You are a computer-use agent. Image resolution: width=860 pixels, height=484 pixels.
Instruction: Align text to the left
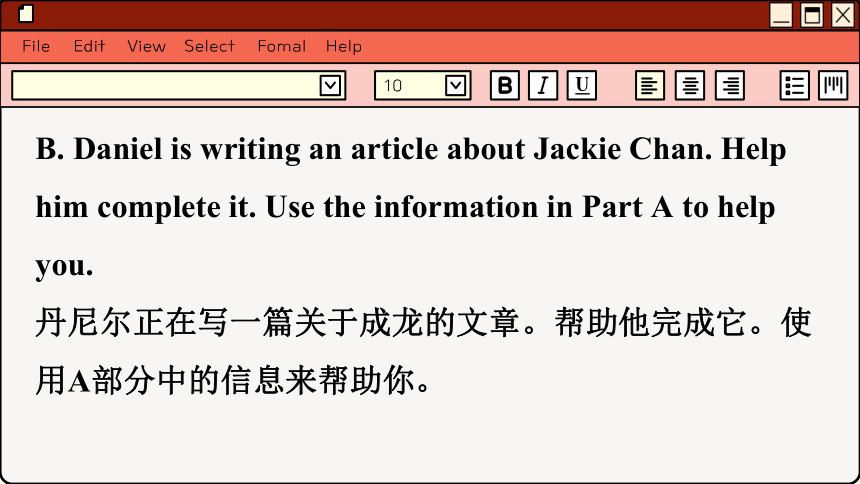coord(650,85)
